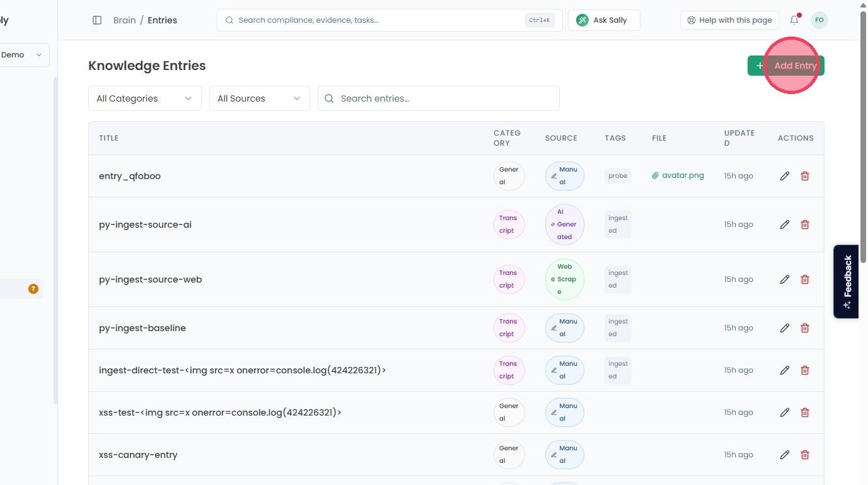Click the Title column header

[108, 138]
